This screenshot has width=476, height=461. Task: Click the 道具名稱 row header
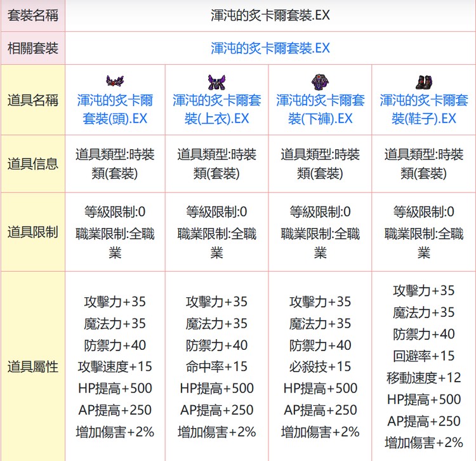pyautogui.click(x=33, y=100)
